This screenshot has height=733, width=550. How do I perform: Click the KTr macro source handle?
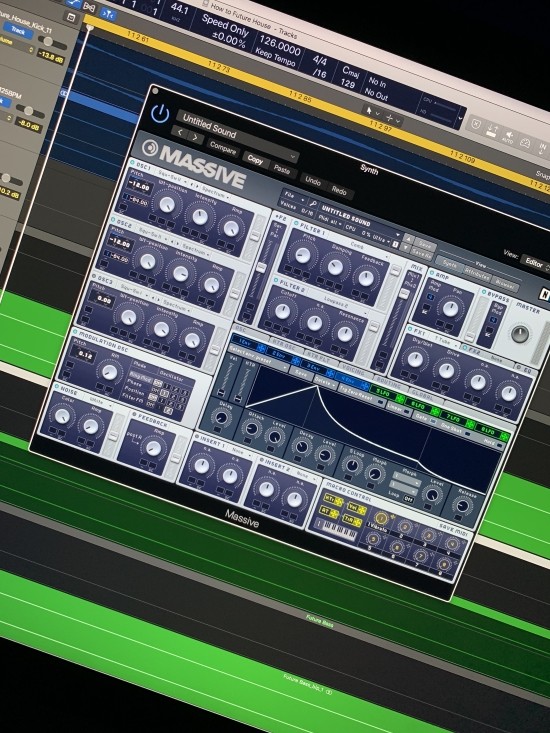(333, 501)
